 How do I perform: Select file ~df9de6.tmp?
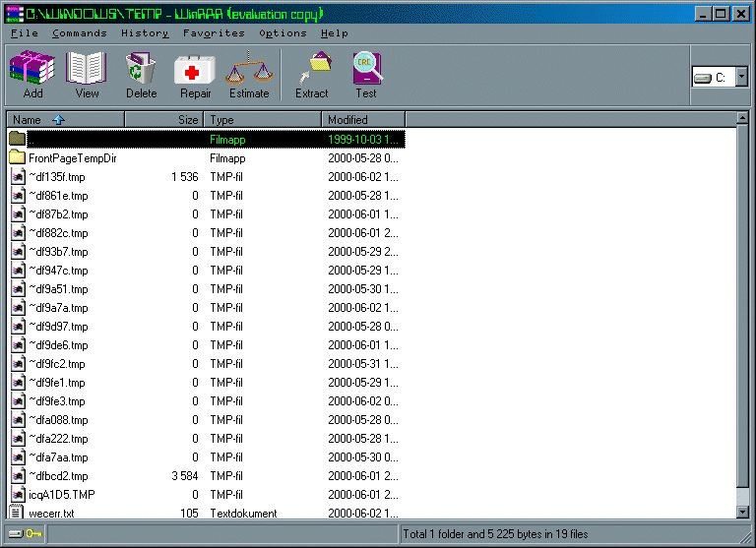coord(58,345)
